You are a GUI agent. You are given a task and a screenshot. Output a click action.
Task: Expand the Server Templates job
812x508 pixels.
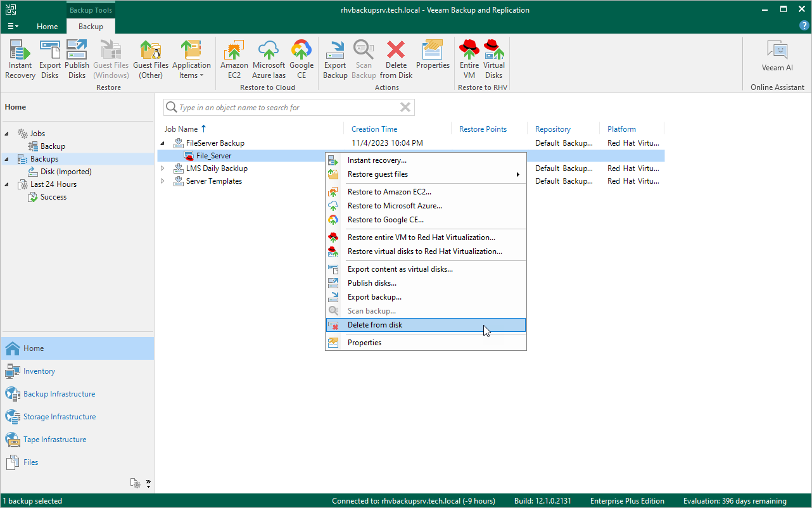[163, 181]
